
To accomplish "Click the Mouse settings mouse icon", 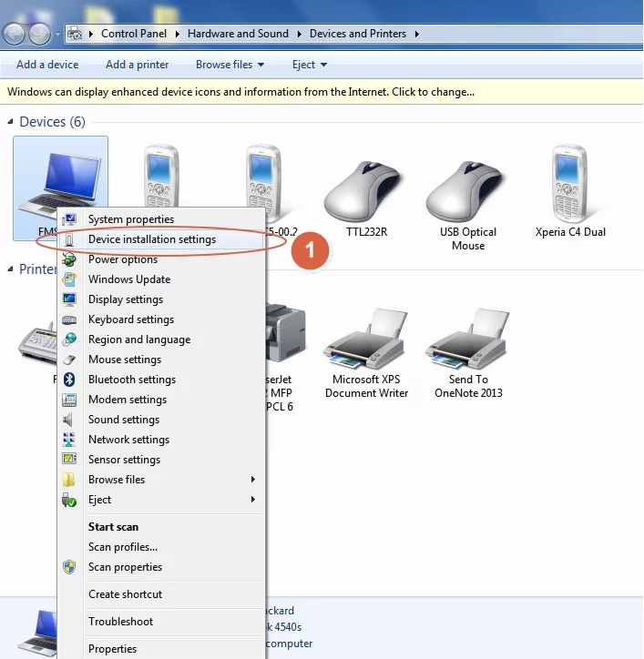I will coord(69,360).
